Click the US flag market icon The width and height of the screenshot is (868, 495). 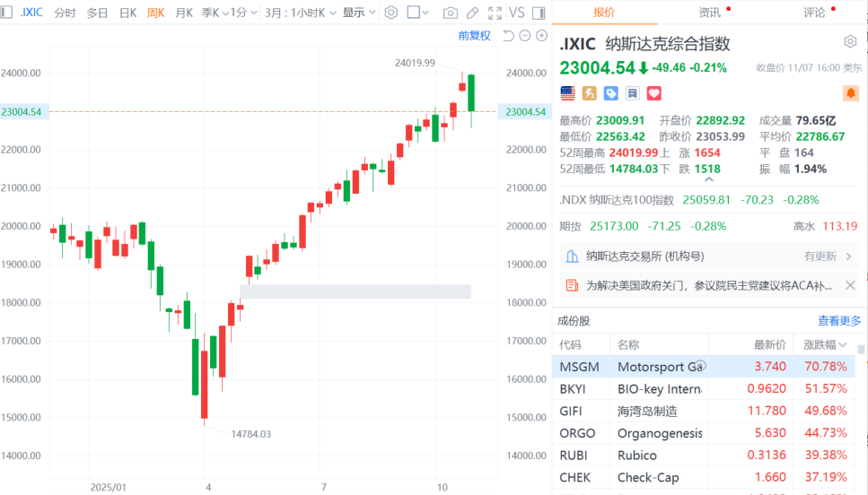tap(567, 93)
